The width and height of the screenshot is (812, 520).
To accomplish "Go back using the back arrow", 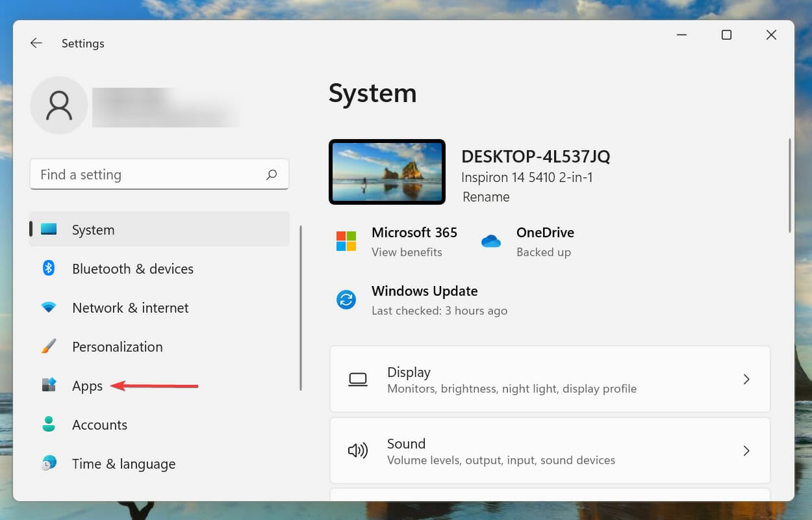I will point(36,43).
